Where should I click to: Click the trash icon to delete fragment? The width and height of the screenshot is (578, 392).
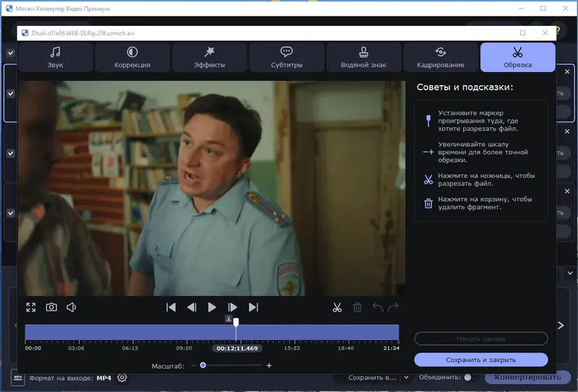point(357,308)
